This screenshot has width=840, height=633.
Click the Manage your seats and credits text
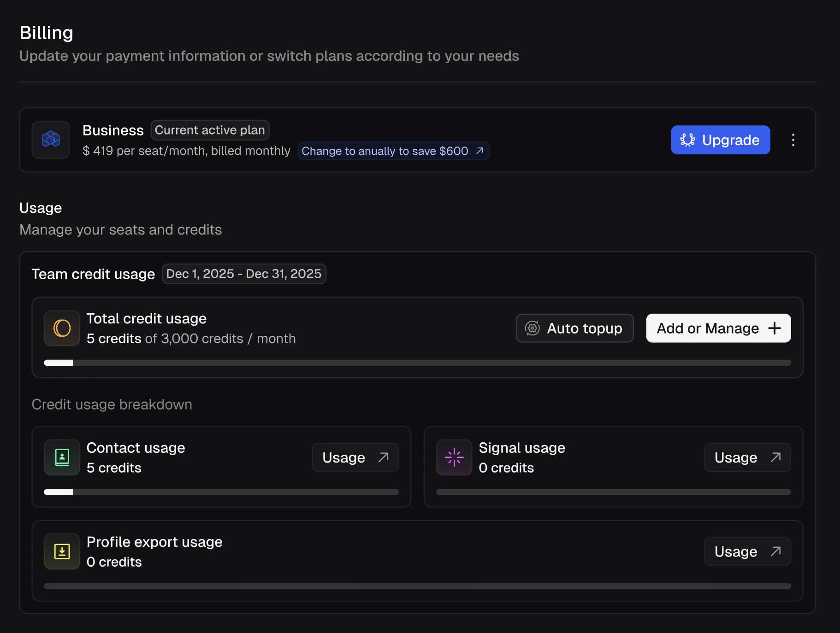click(x=120, y=229)
